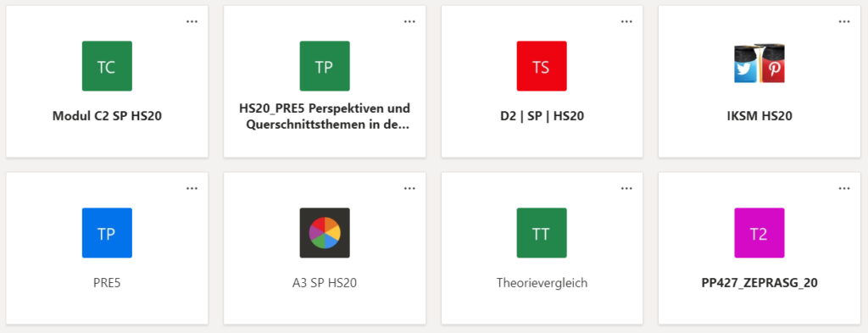Open the color wheel team icon
Screen dimensions: 868x333
(325, 233)
